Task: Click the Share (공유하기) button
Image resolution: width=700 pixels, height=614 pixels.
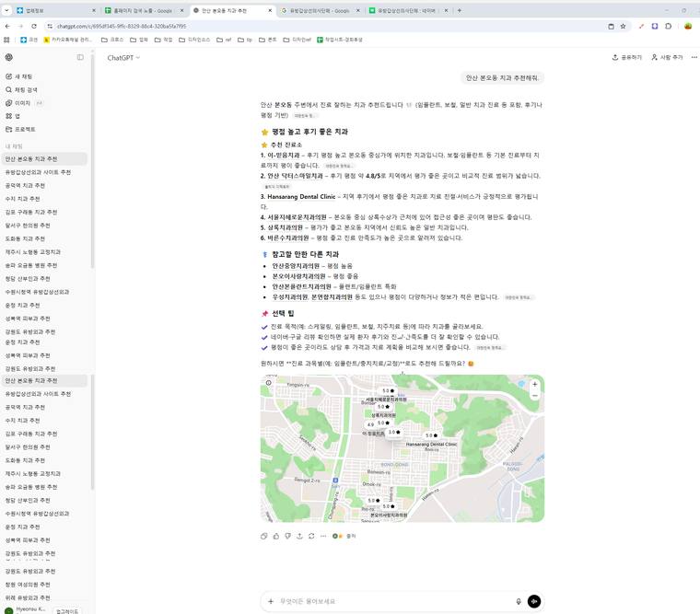Action: click(627, 57)
